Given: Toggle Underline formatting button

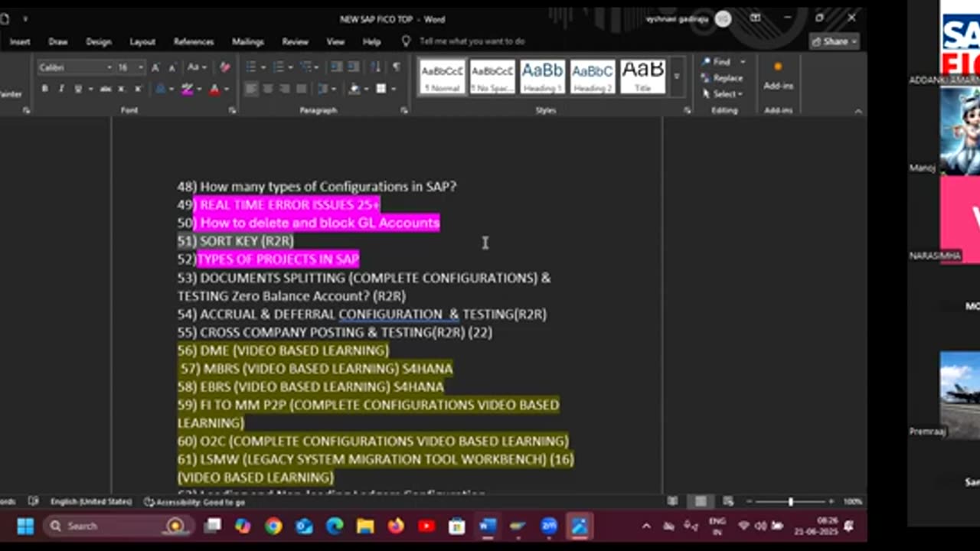Looking at the screenshot, I should pos(77,90).
